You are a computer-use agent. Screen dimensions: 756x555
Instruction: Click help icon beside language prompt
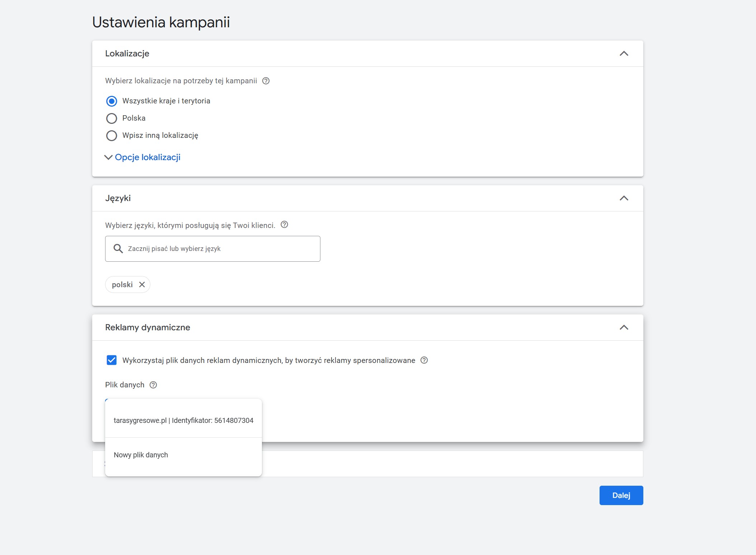[x=284, y=225]
